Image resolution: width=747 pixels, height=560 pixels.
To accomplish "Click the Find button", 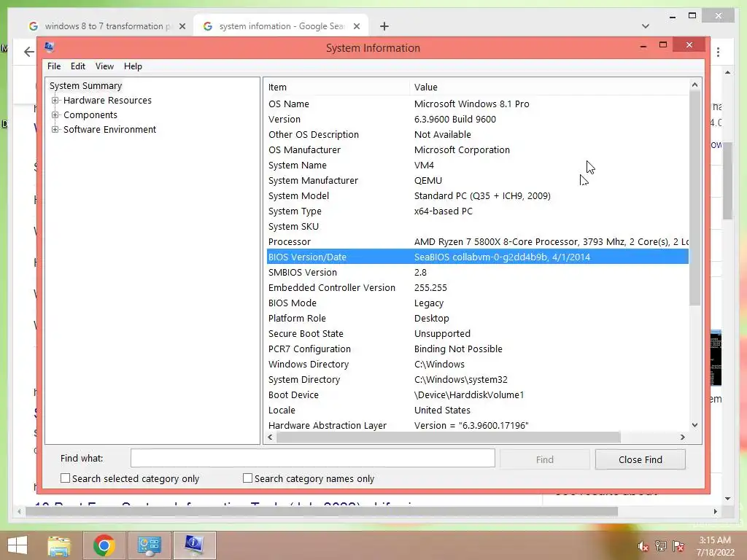I will click(x=544, y=459).
